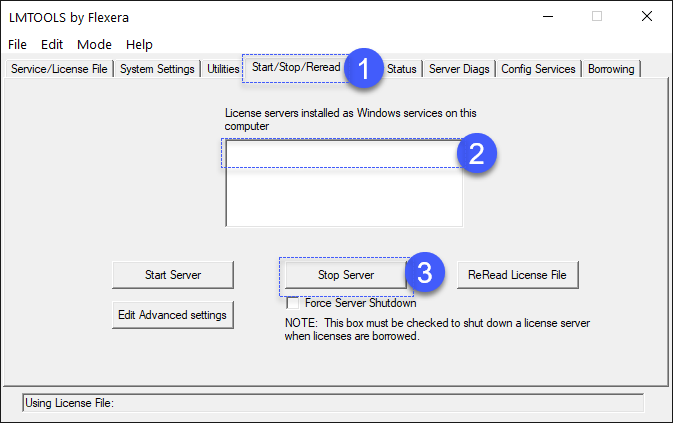Open the Edit menu
673x423 pixels.
click(52, 44)
